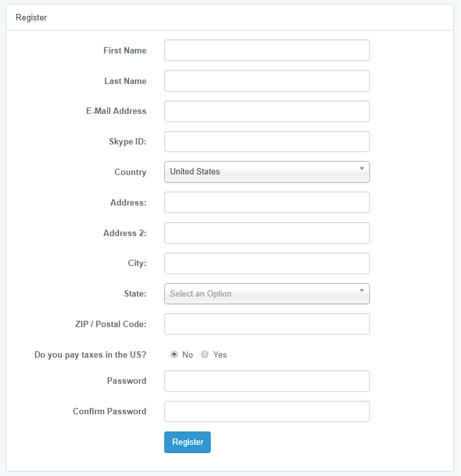This screenshot has height=476, width=461.
Task: Click the City input field
Action: pos(267,263)
